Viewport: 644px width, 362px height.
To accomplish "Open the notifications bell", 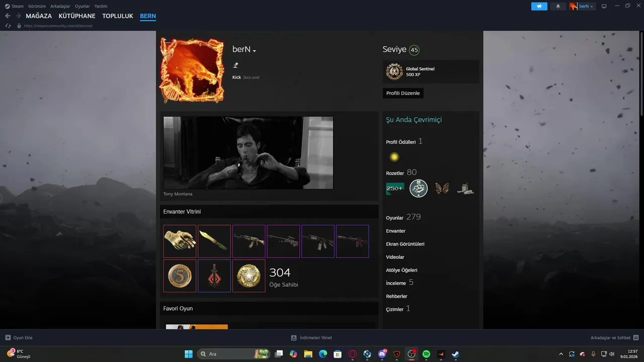I will click(x=558, y=6).
